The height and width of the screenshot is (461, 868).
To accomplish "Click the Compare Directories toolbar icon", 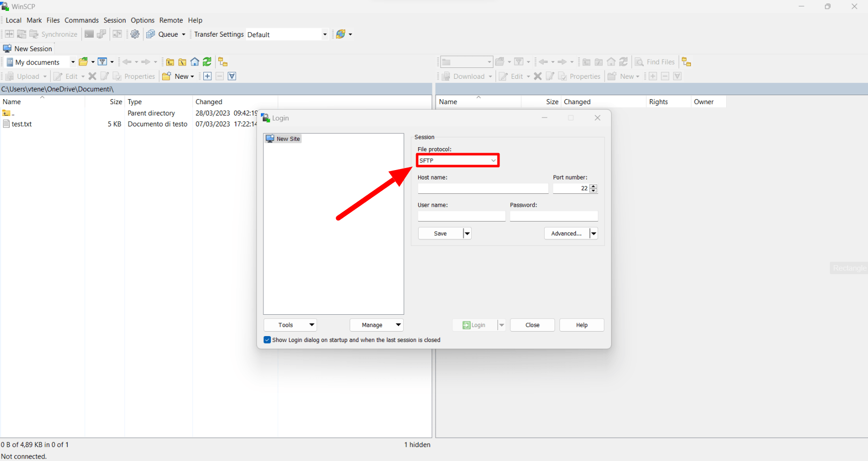I will click(x=9, y=34).
